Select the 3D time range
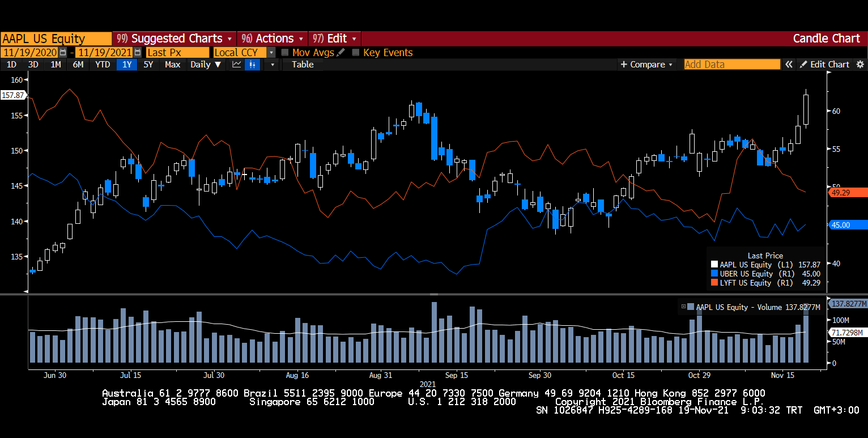Viewport: 868px width, 438px height. click(33, 65)
